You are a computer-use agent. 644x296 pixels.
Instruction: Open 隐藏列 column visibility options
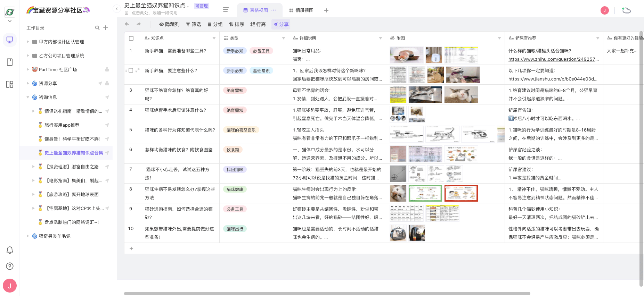click(x=169, y=24)
